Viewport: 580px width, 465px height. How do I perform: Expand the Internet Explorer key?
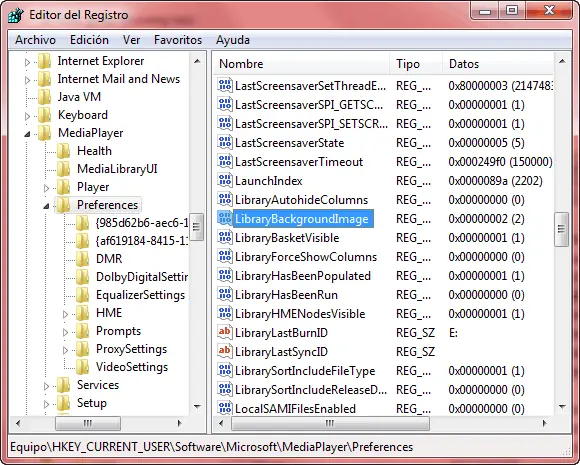pyautogui.click(x=27, y=62)
